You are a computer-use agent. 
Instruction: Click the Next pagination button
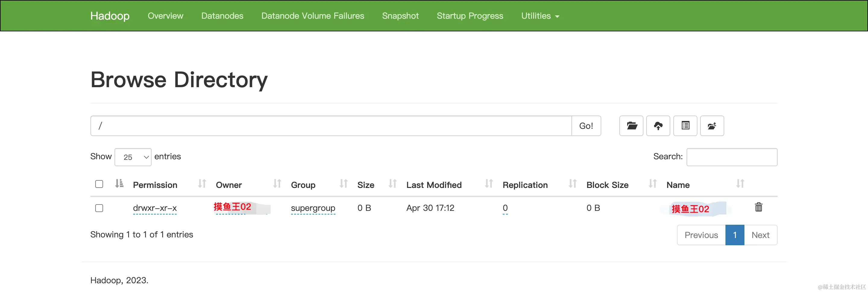(x=760, y=235)
